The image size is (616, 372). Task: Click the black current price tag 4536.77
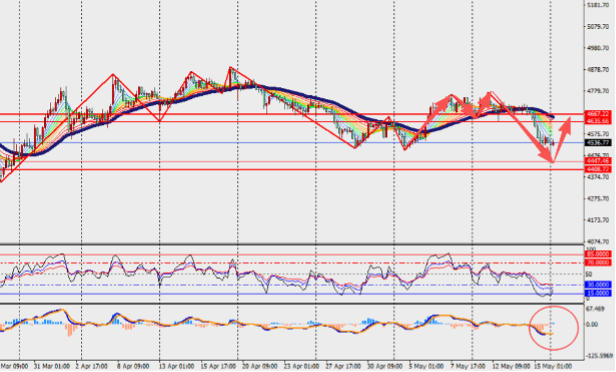tap(598, 143)
